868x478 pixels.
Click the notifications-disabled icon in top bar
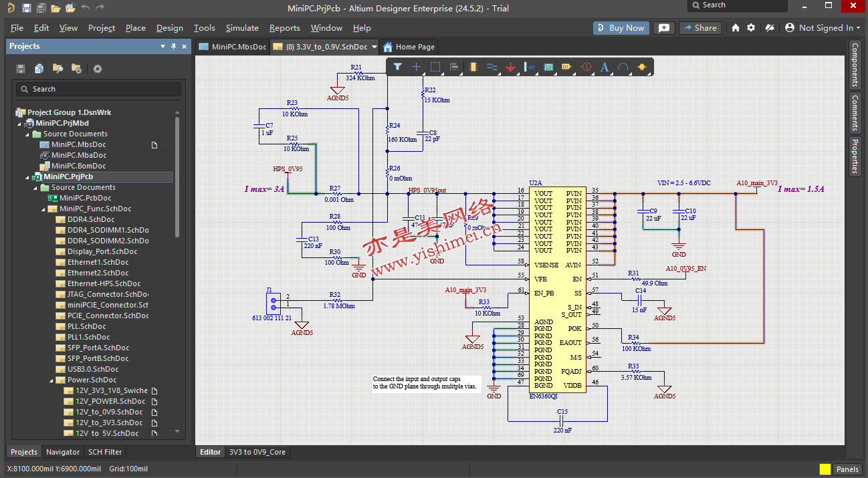click(769, 28)
